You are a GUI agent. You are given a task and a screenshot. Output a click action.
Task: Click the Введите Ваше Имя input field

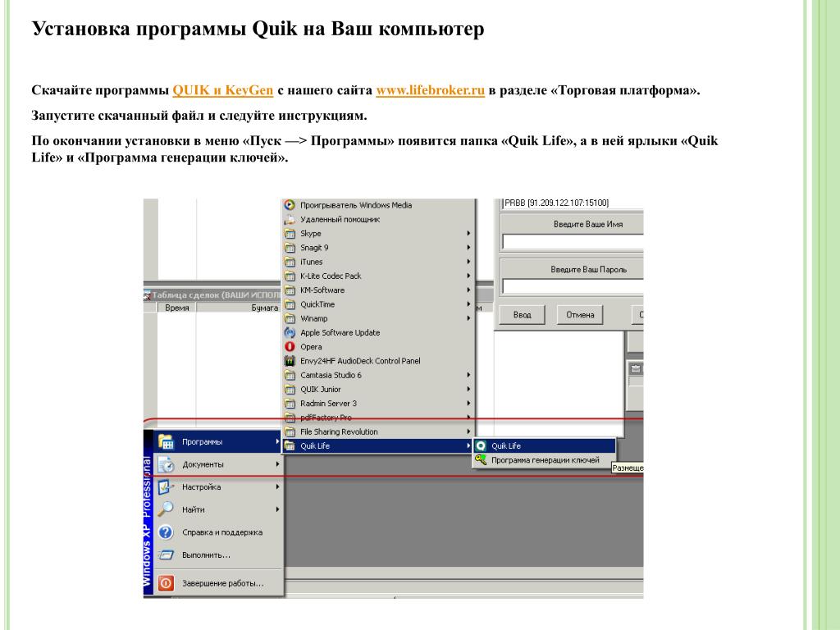(573, 242)
